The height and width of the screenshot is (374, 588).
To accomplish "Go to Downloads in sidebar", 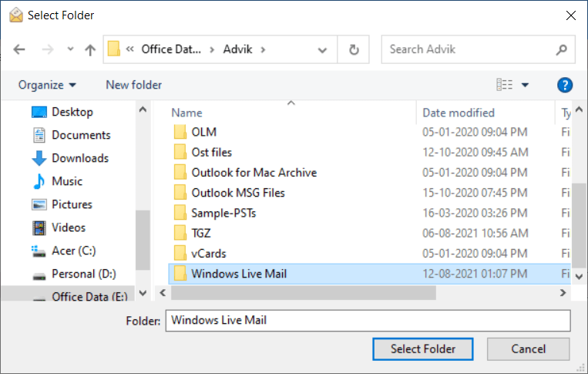I will [80, 158].
